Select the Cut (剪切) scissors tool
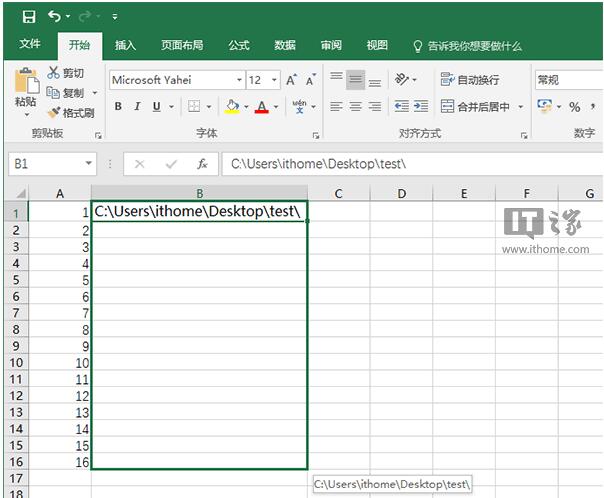The width and height of the screenshot is (604, 498). [66, 73]
